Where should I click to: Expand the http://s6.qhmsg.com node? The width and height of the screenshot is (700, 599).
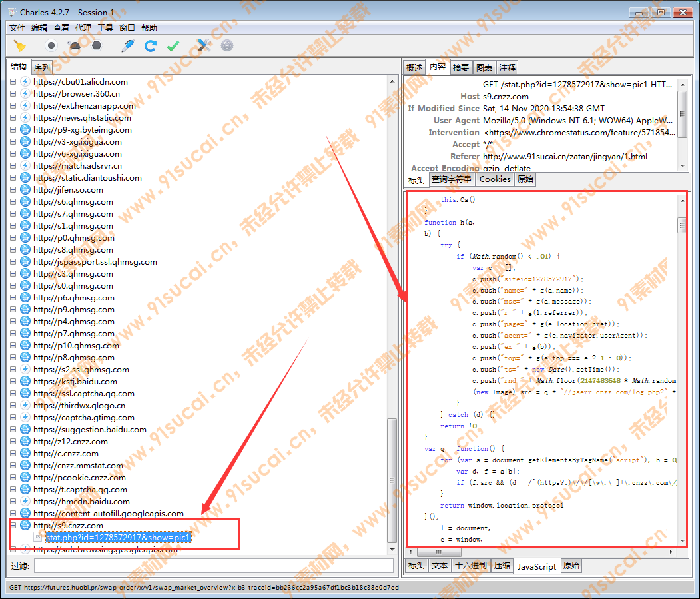point(13,202)
